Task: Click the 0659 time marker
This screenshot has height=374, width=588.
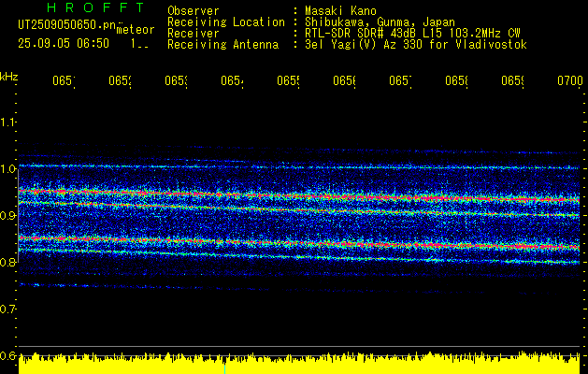Action: click(513, 81)
